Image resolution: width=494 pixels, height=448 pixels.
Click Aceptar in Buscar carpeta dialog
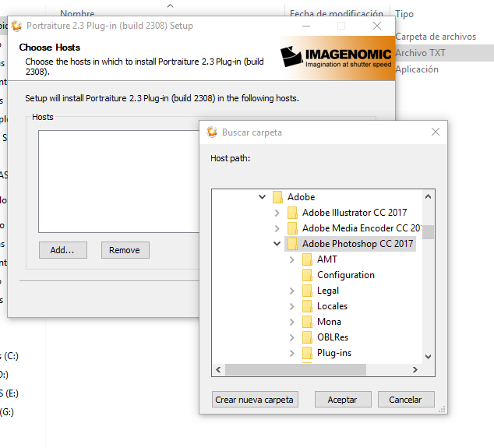tap(343, 400)
